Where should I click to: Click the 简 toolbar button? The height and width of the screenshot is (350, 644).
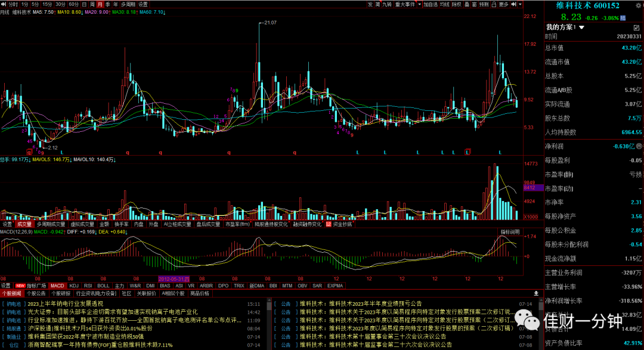(x=377, y=4)
